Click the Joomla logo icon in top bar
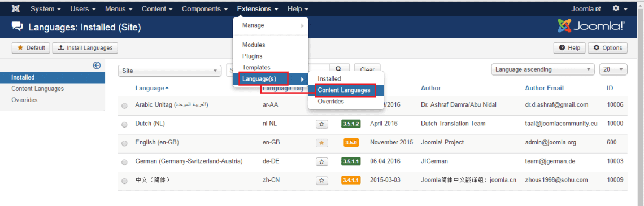Viewport: 644px width, 206px height. pos(16,8)
